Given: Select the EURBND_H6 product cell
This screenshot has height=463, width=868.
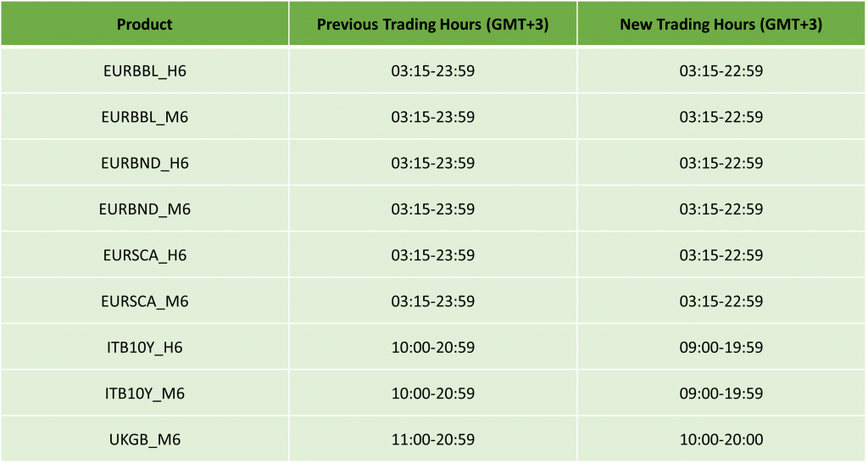Looking at the screenshot, I should tap(144, 163).
